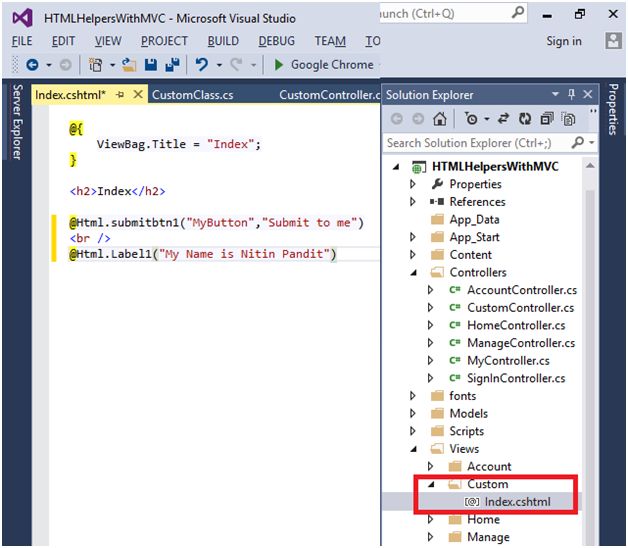Image resolution: width=628 pixels, height=548 pixels.
Task: Toggle the pin on the Index.cshtml tab
Action: coord(120,95)
